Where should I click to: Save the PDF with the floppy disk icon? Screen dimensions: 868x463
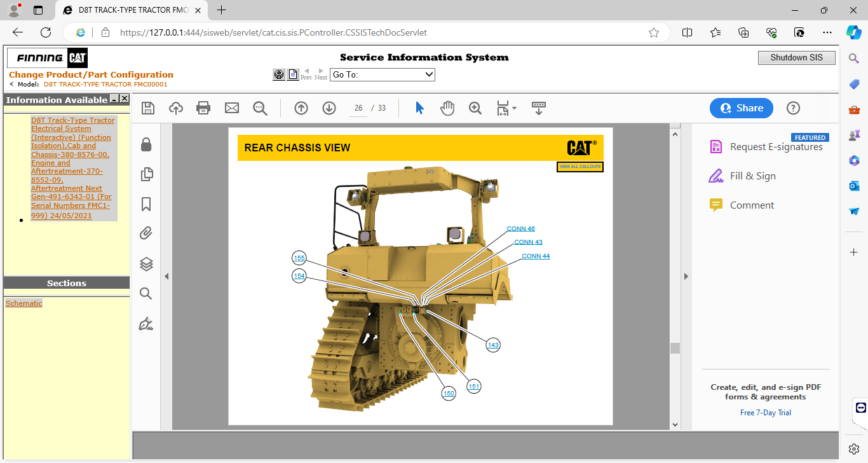tap(148, 108)
